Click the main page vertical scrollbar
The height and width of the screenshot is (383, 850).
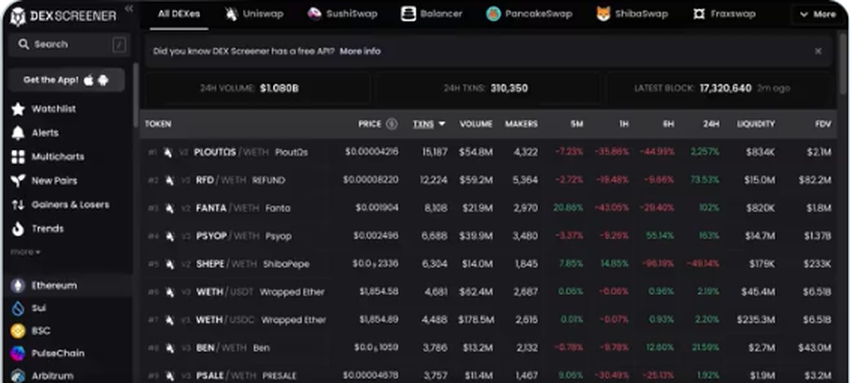coord(843,64)
